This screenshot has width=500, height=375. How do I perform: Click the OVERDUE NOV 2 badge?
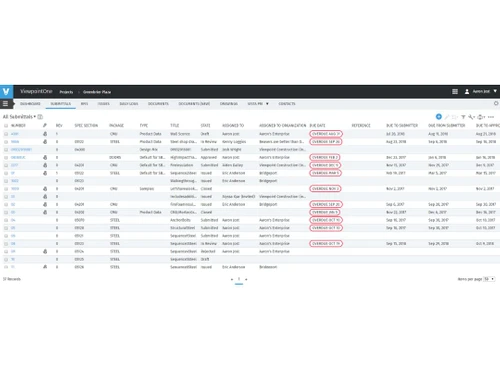(x=325, y=189)
